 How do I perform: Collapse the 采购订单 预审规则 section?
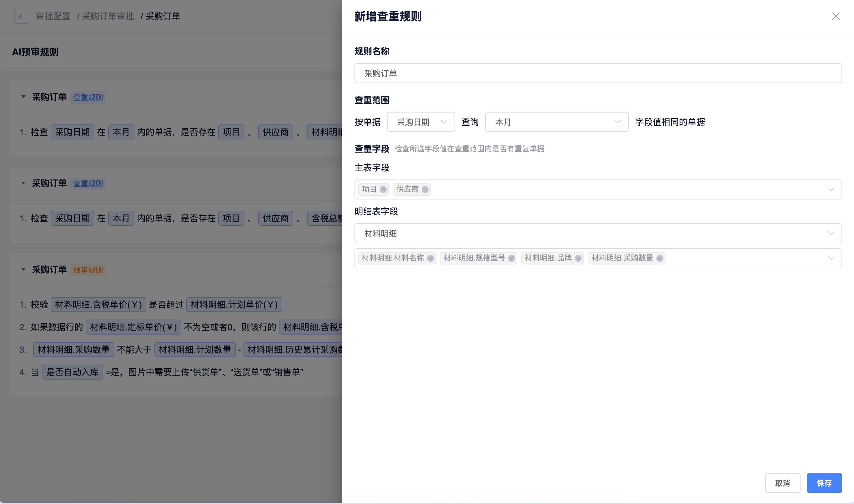[23, 269]
